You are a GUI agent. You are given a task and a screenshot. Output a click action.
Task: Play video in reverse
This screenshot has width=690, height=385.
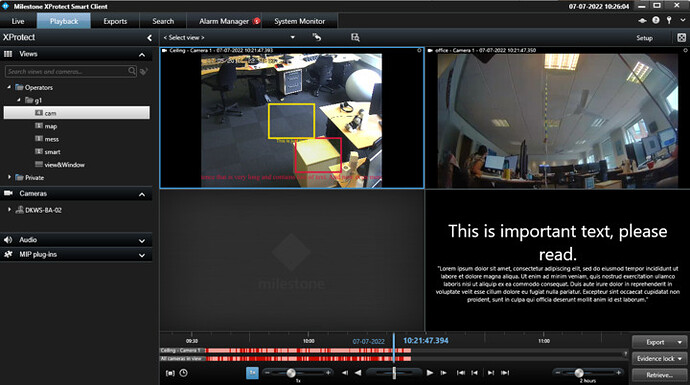[x=358, y=373]
